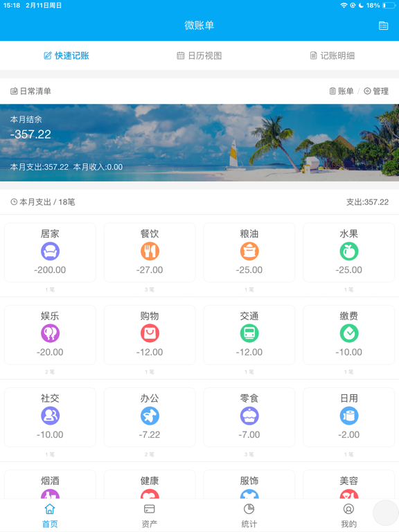
Task: Tap the 水果 apple icon
Action: click(x=349, y=251)
